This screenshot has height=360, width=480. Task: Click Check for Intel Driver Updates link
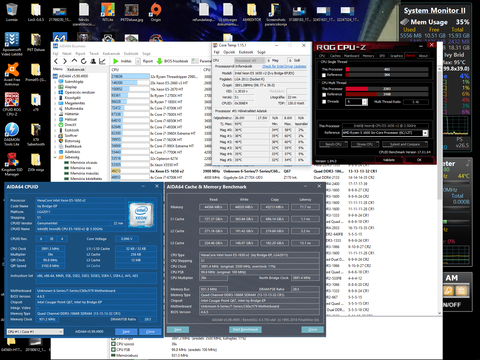(284, 66)
